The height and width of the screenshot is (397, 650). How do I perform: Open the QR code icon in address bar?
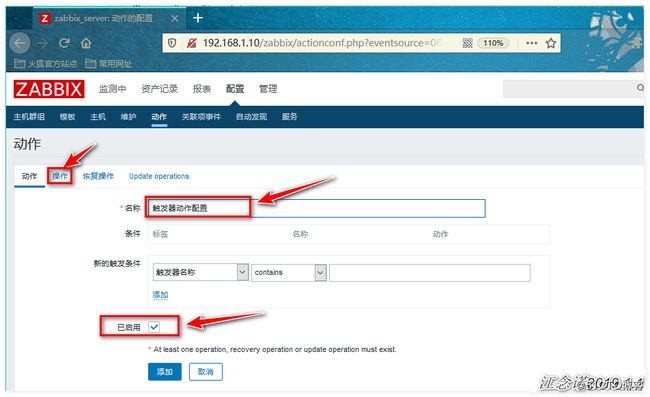tap(468, 43)
